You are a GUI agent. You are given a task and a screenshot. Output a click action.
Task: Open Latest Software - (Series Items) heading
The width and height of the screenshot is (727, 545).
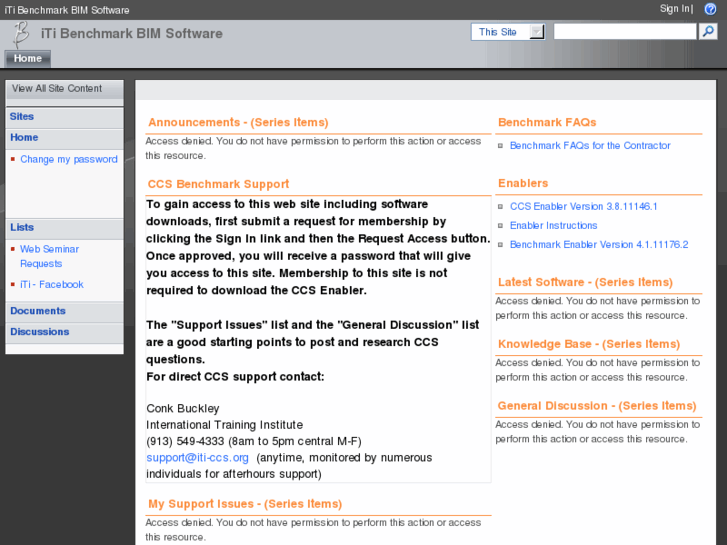point(585,282)
